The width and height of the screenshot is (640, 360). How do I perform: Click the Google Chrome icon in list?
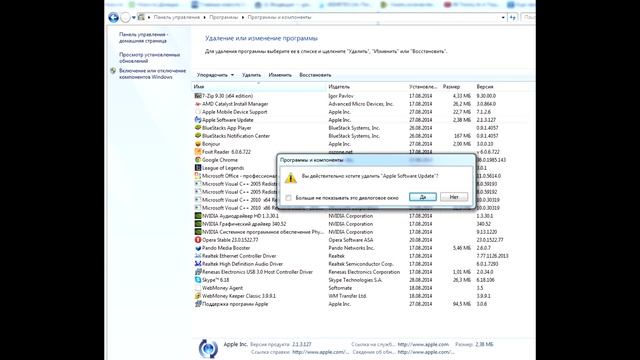coord(198,160)
